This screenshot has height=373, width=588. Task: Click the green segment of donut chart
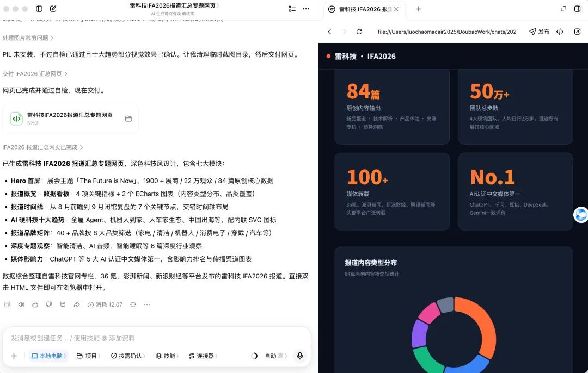(x=427, y=360)
